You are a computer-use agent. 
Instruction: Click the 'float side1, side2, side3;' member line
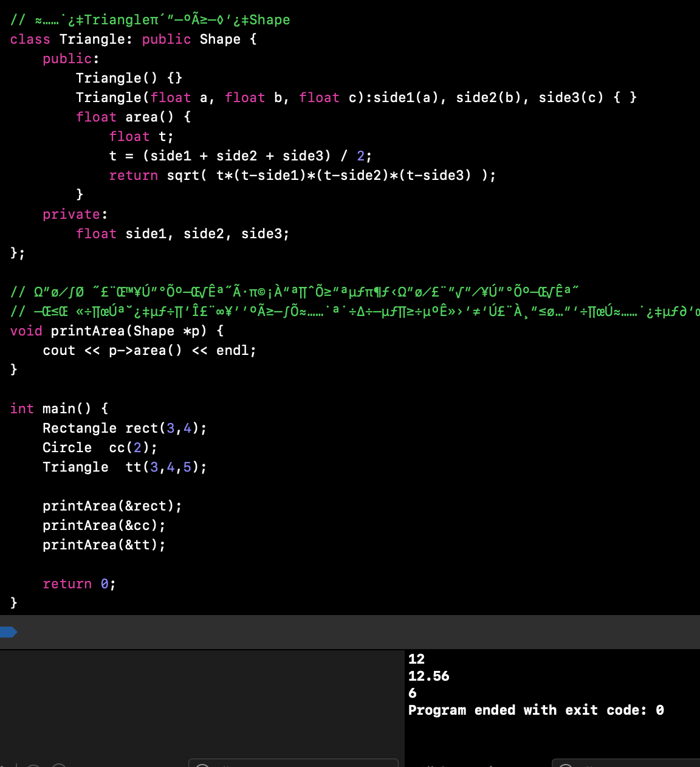pyautogui.click(x=182, y=234)
